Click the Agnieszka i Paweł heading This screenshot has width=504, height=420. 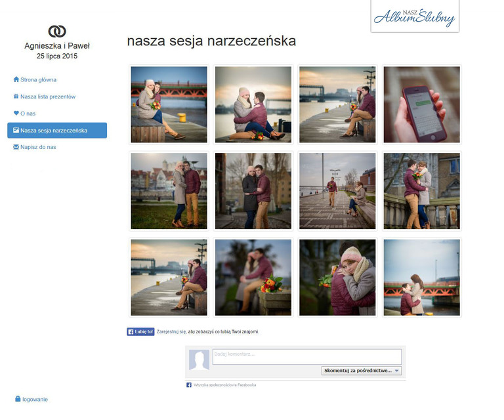point(57,46)
